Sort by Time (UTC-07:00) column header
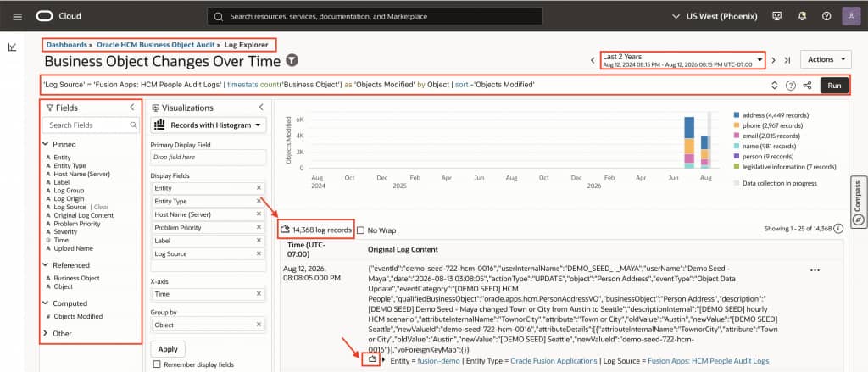868x372 pixels. 308,249
